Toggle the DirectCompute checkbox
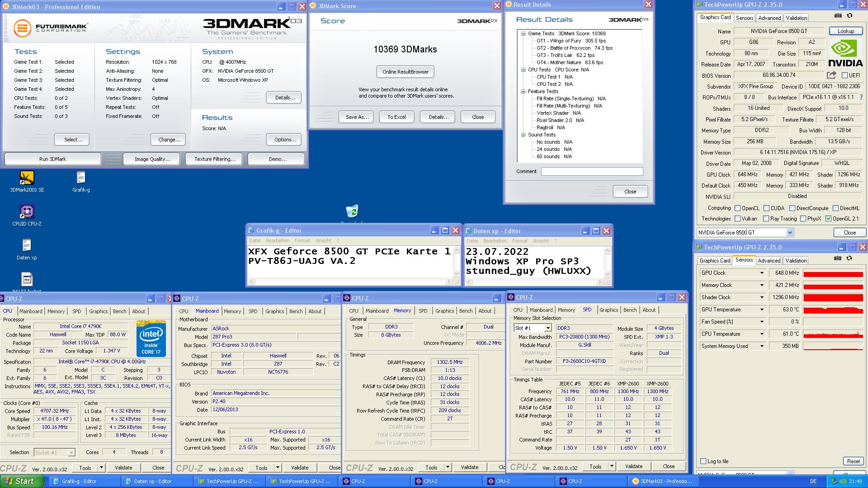 pos(792,208)
